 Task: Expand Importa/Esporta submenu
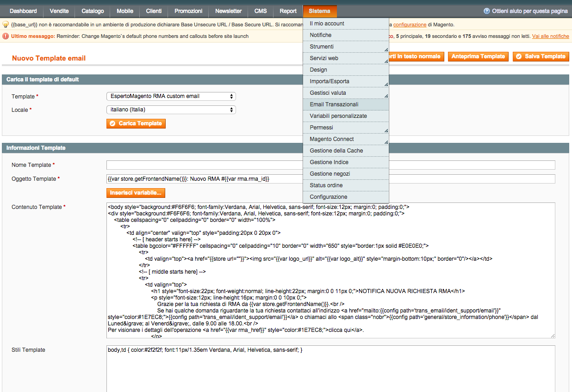tap(346, 81)
